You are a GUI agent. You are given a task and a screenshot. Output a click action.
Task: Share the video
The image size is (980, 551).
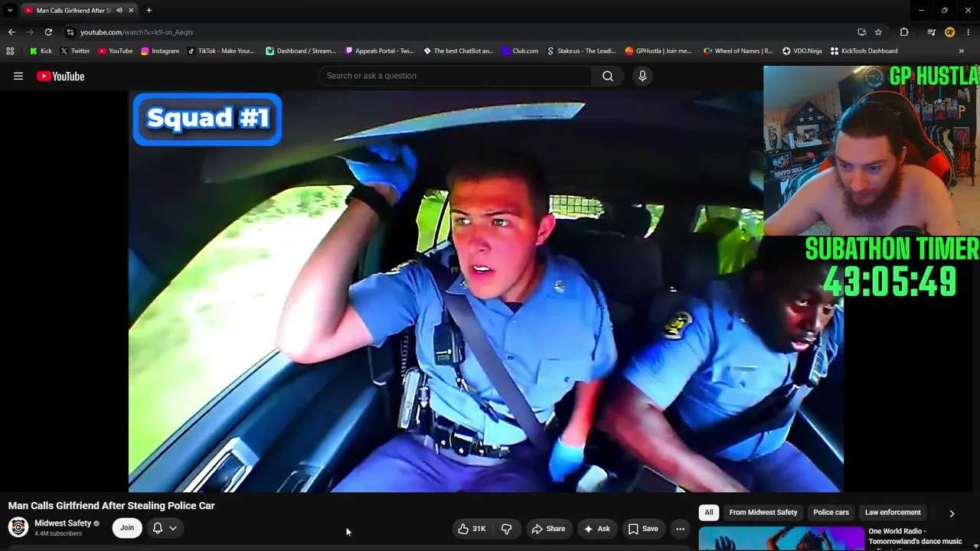pyautogui.click(x=548, y=529)
